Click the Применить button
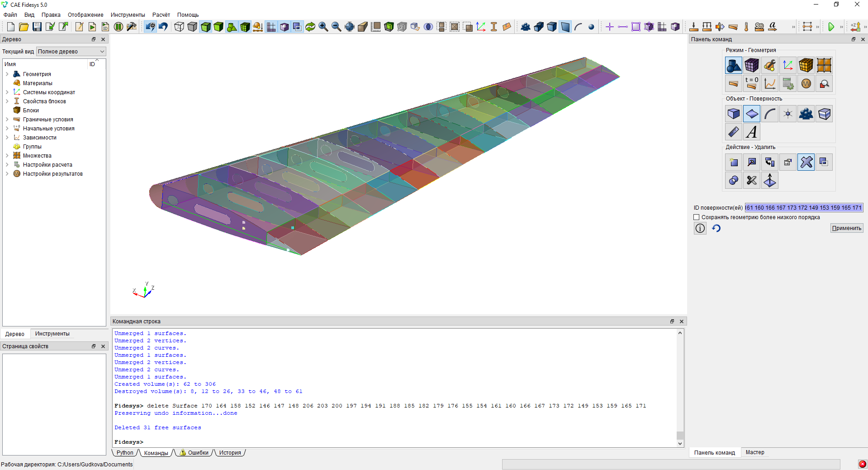The image size is (868, 470). (847, 228)
